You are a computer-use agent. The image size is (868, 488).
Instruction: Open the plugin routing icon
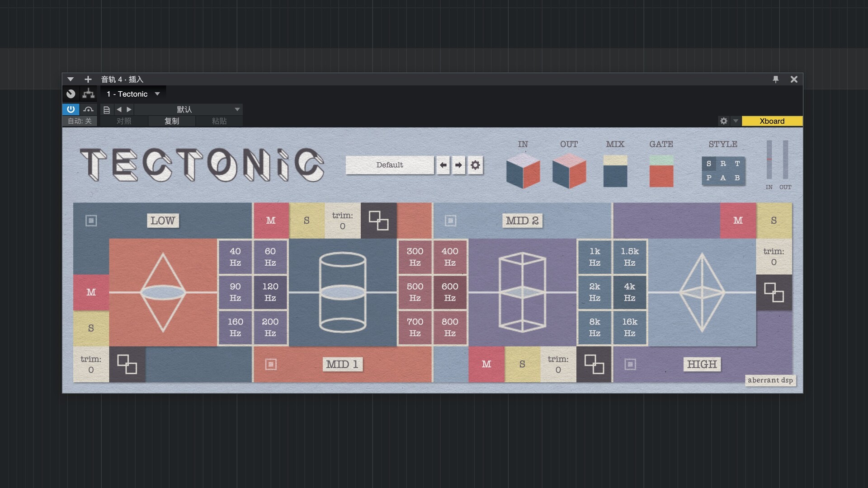[89, 94]
